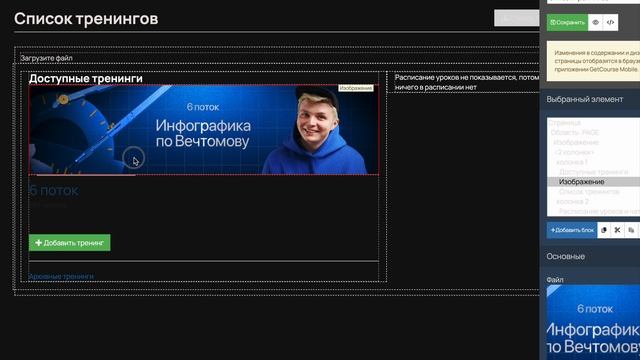
Task: Select Страница in the element tree
Action: click(564, 122)
